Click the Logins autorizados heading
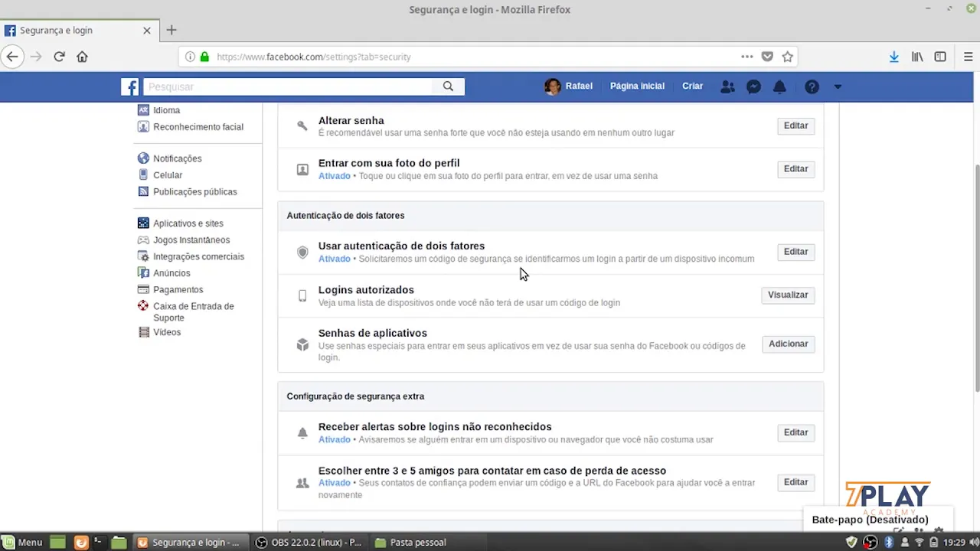The image size is (980, 551). coord(366,290)
